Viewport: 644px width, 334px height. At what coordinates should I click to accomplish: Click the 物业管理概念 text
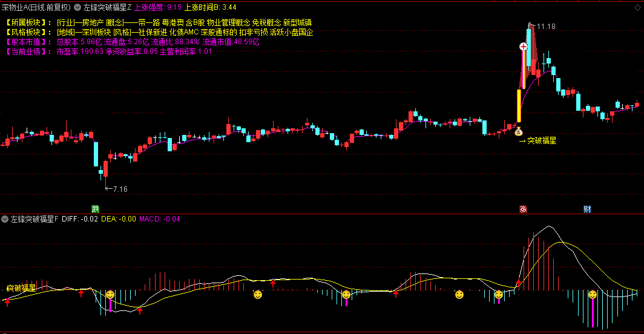(228, 22)
